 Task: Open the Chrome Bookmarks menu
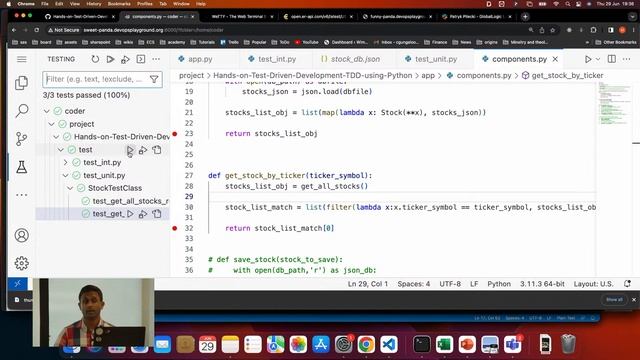119,4
